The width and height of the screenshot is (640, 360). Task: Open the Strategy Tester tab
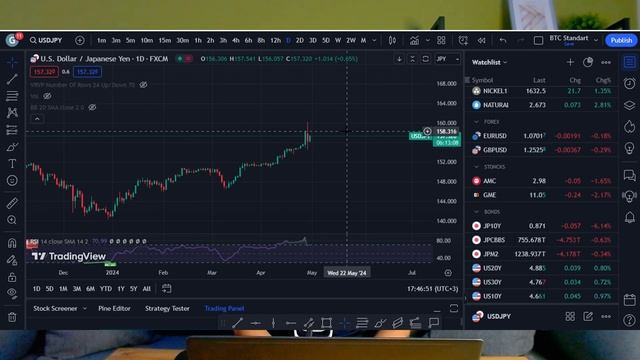click(167, 309)
